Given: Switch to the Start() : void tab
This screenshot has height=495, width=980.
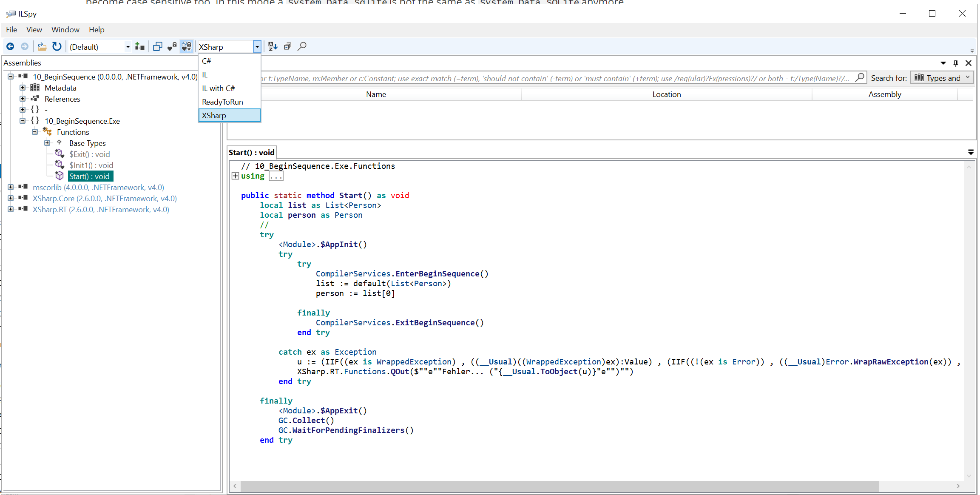Looking at the screenshot, I should [252, 153].
